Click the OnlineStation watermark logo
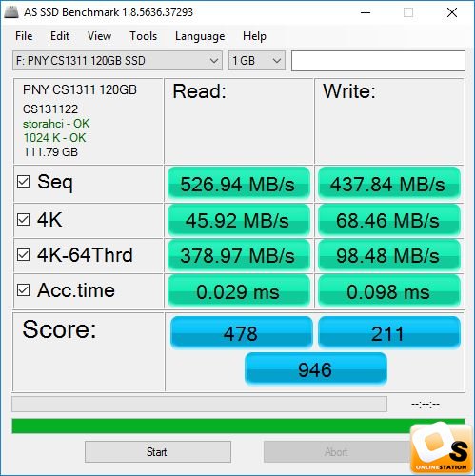The height and width of the screenshot is (476, 475). (x=443, y=447)
